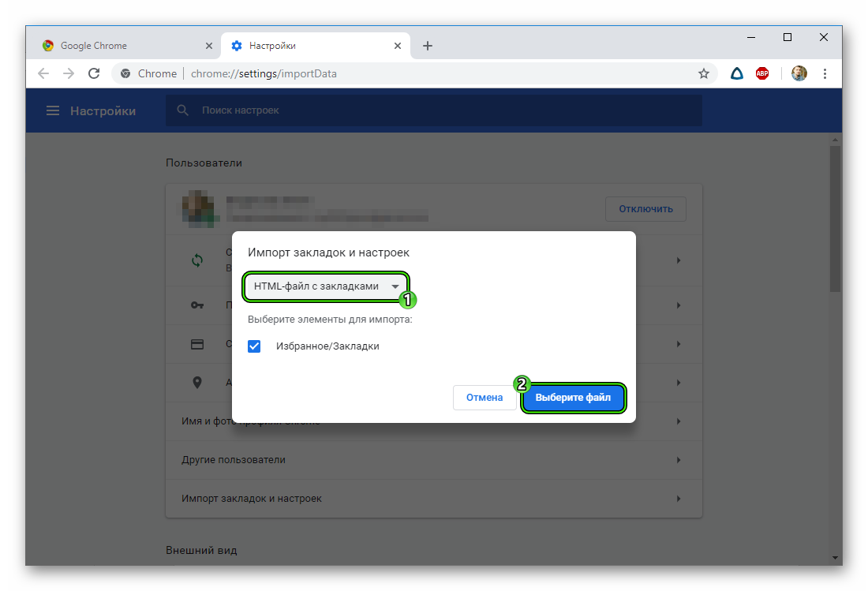Open the blue triangle extension icon
Image resolution: width=868 pixels, height=591 pixels.
[736, 73]
